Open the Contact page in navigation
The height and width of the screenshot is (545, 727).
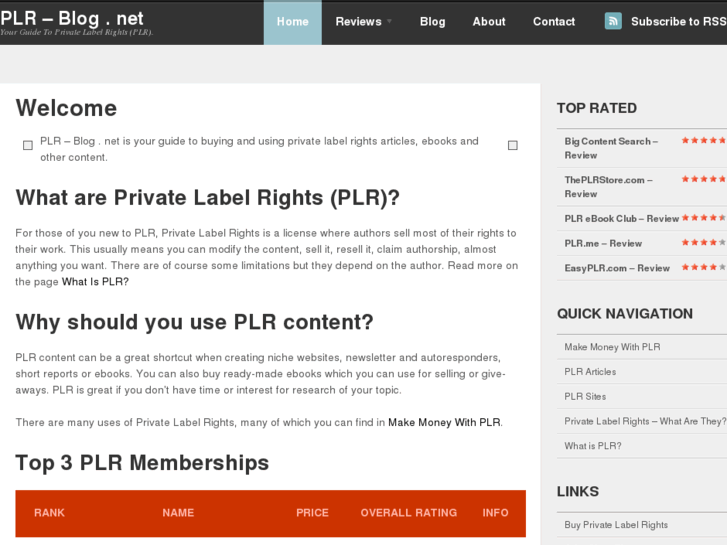tap(554, 22)
